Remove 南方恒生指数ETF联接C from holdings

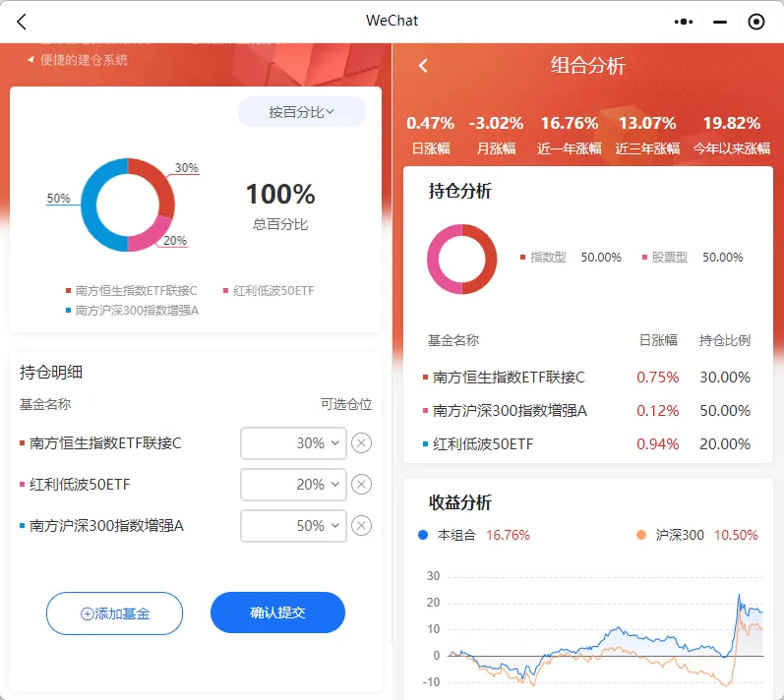tap(361, 442)
